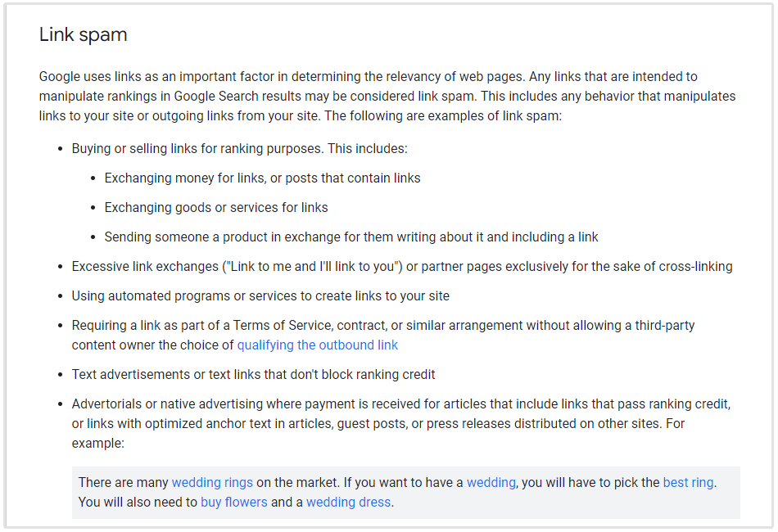Click the 'wedding rings' example link

point(212,482)
